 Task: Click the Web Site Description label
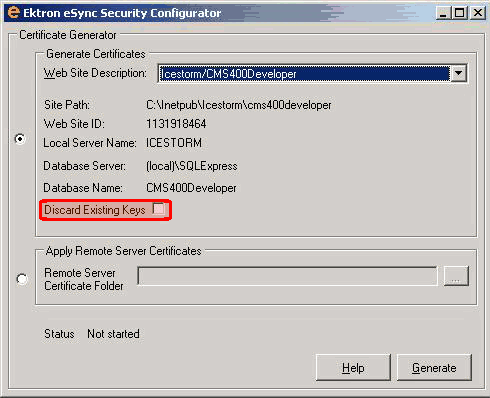(x=95, y=73)
